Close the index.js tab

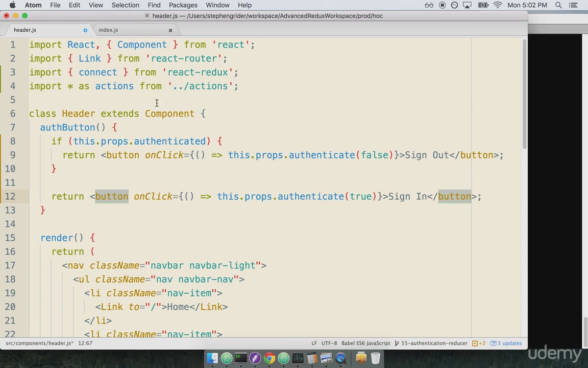pos(170,30)
